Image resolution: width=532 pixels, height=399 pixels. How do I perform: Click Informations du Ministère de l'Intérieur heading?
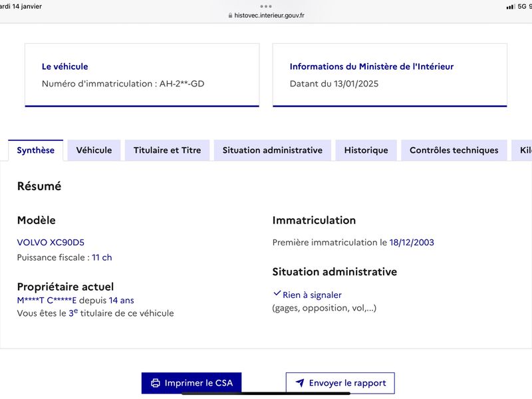[372, 66]
